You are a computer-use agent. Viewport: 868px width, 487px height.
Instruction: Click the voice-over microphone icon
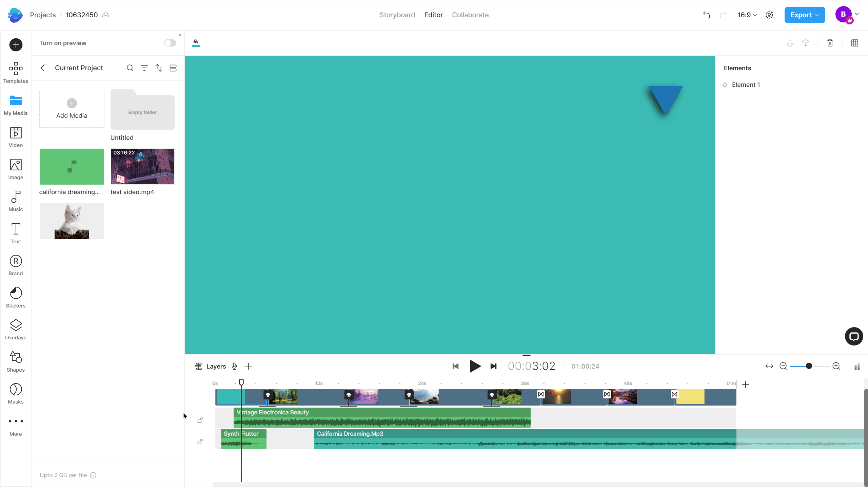tap(234, 366)
